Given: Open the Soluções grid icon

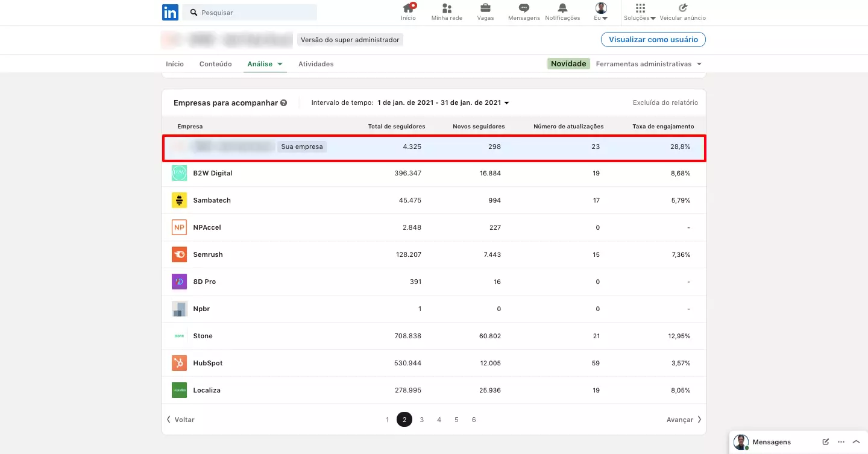Looking at the screenshot, I should pos(639,9).
